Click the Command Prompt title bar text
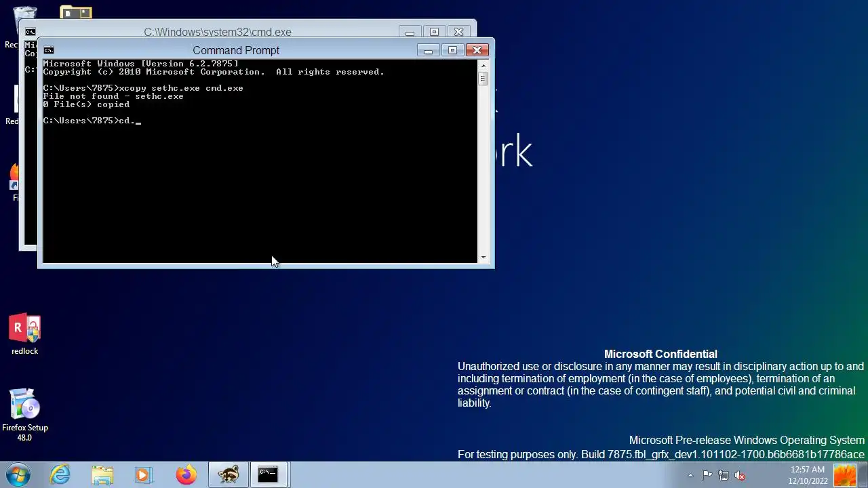 236,50
